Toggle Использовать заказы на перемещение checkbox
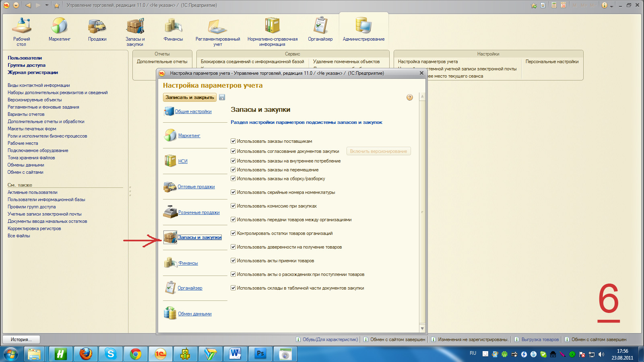644x362 pixels. (233, 170)
